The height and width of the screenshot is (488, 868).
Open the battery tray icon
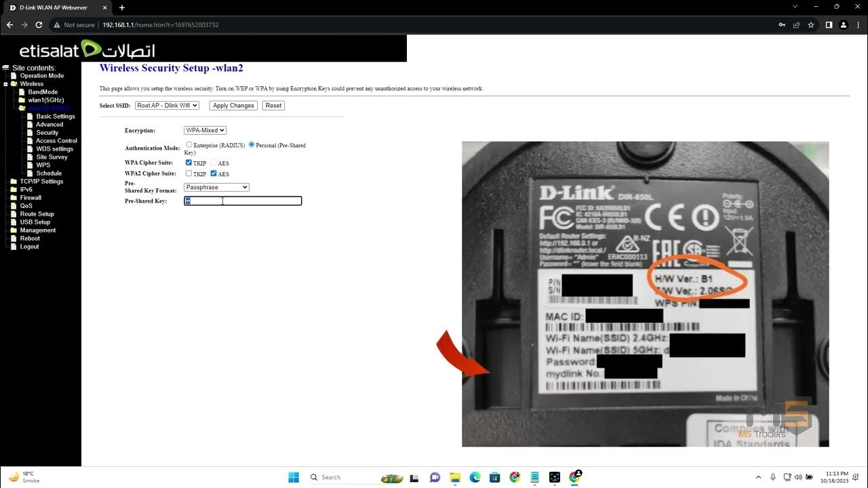(810, 477)
